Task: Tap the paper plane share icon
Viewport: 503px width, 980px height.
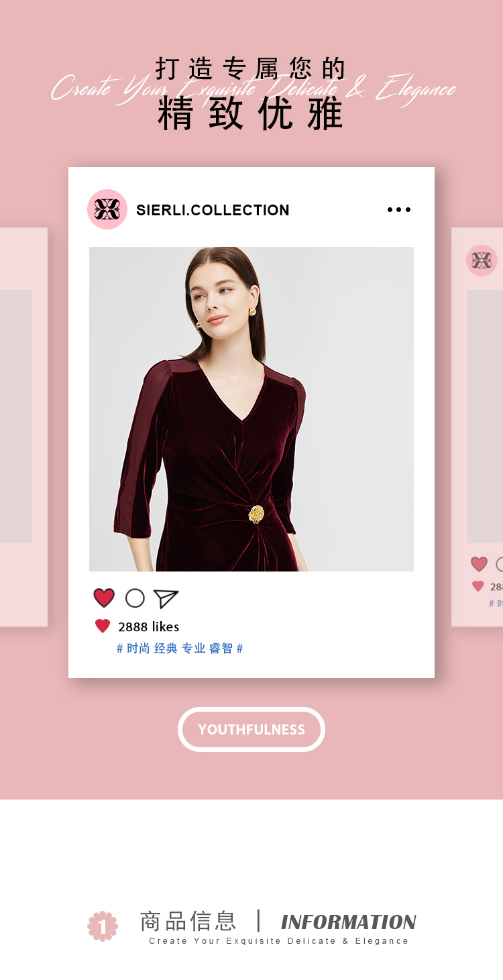Action: [x=166, y=598]
